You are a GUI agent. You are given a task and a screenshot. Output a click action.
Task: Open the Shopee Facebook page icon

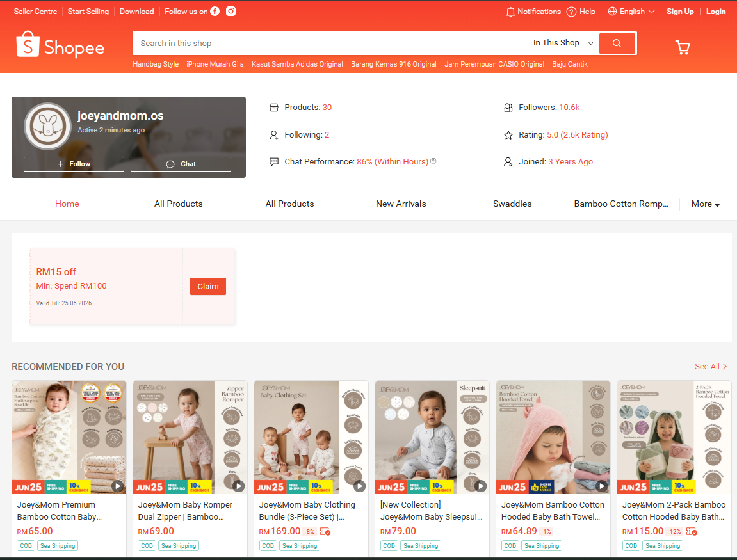pos(215,12)
